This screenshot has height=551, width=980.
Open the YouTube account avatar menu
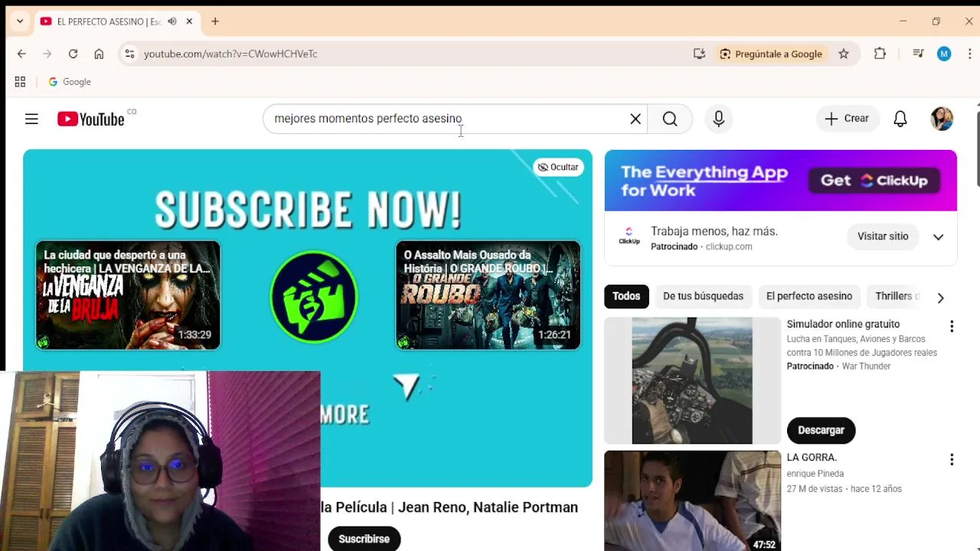coord(942,119)
